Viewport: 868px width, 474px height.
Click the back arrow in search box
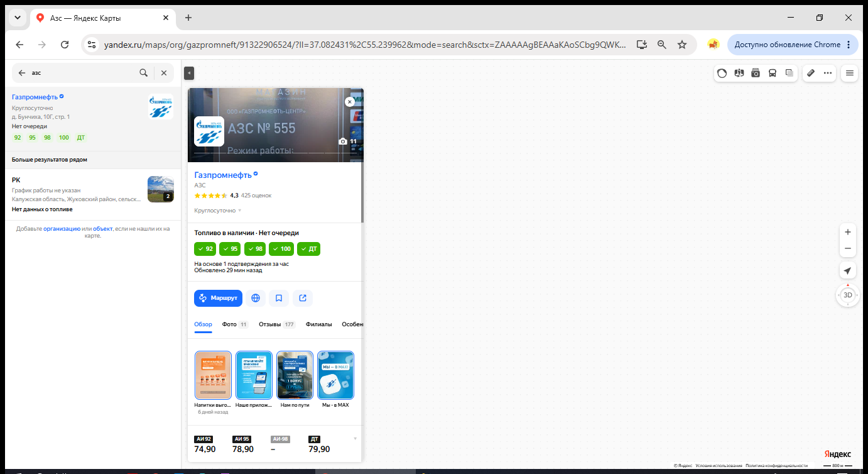point(22,73)
